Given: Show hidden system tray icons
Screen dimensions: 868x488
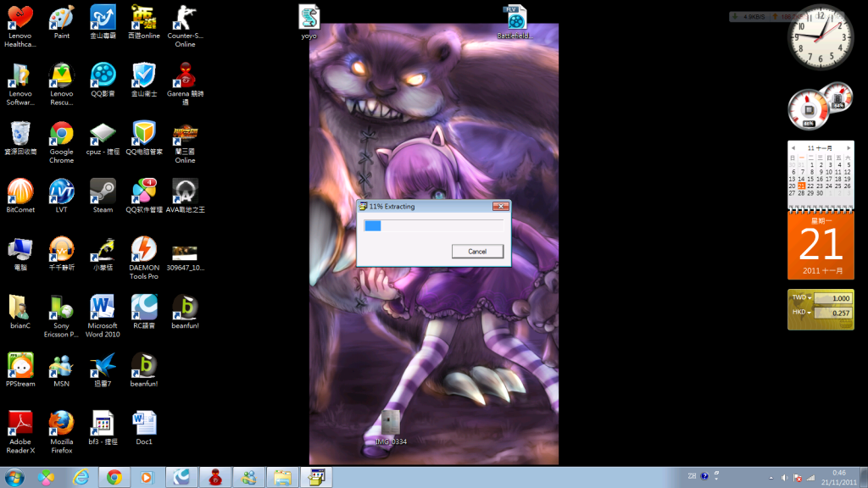Looking at the screenshot, I should click(771, 478).
